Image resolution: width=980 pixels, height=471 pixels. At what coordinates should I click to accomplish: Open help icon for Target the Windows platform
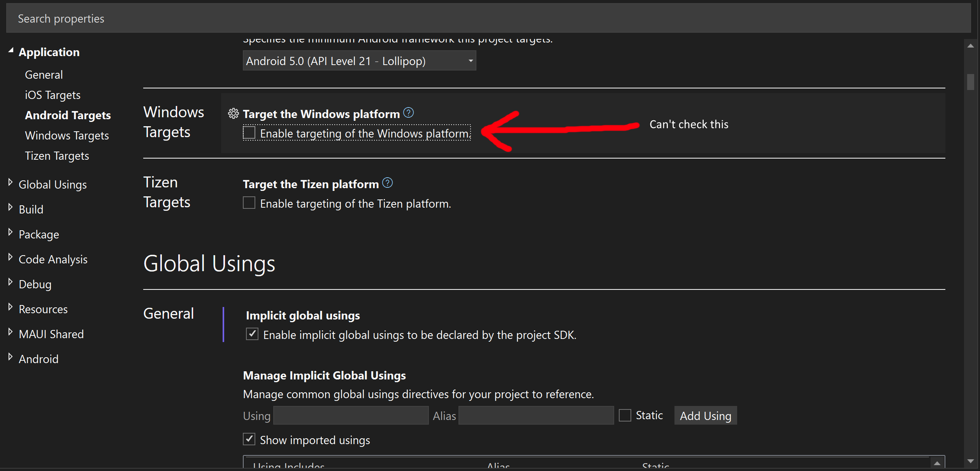click(408, 113)
